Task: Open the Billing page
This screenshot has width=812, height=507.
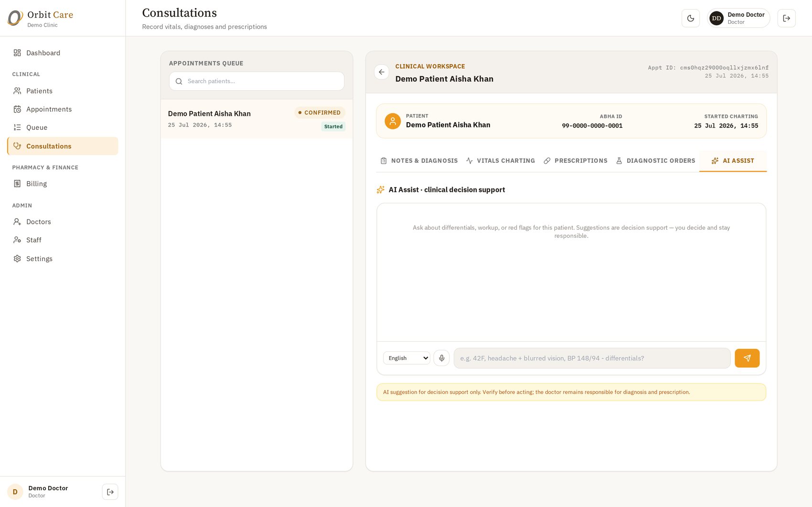Action: tap(63, 184)
